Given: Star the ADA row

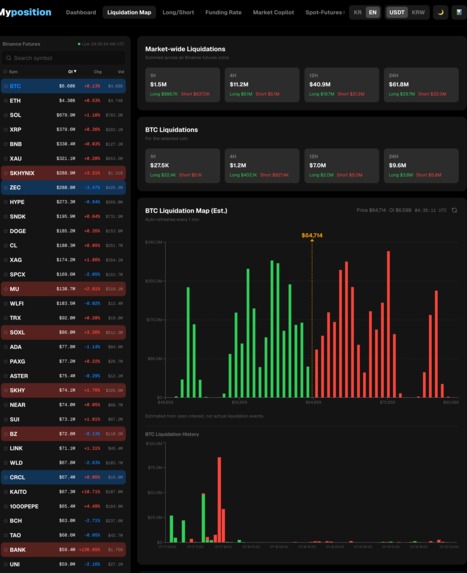Looking at the screenshot, I should point(5,347).
